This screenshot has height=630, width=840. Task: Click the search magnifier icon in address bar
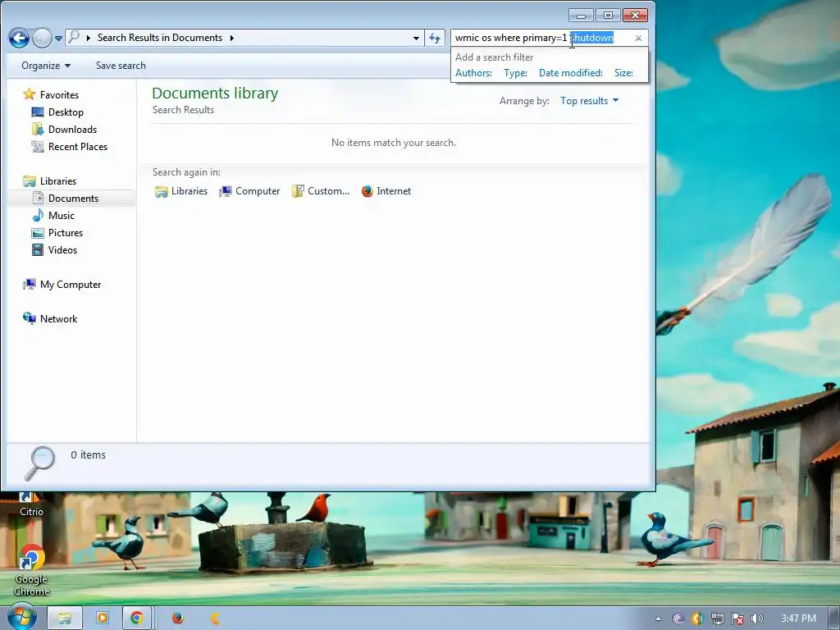[74, 37]
